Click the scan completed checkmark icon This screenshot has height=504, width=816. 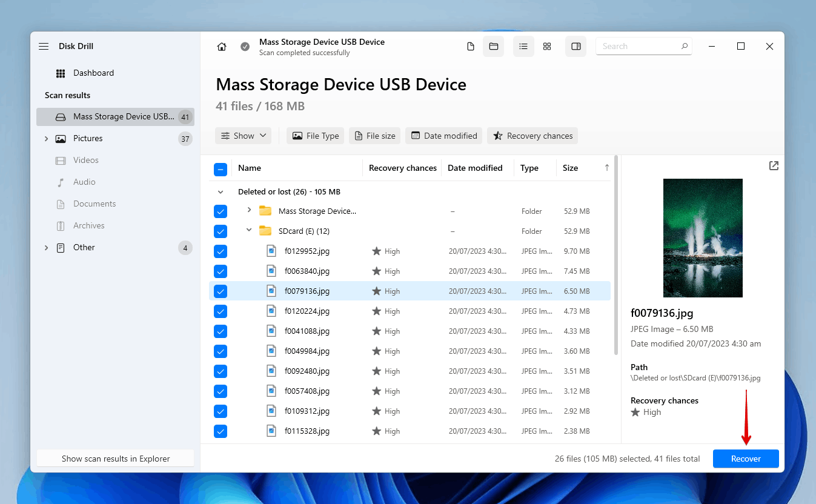point(245,47)
